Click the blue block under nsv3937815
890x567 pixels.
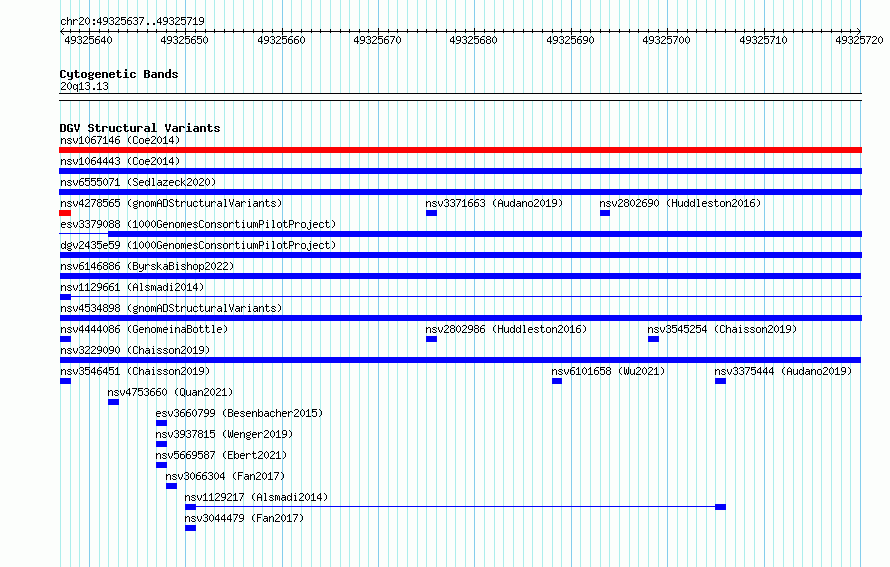(161, 444)
